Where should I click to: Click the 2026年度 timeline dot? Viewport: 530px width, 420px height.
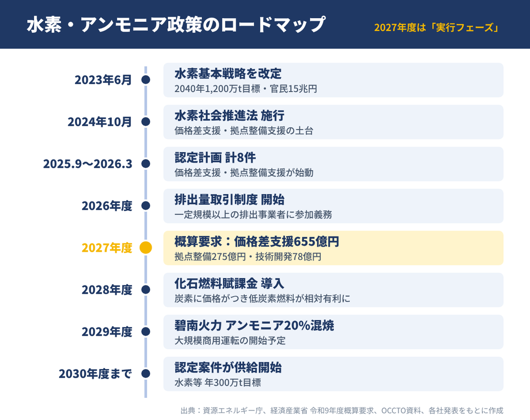click(x=145, y=206)
